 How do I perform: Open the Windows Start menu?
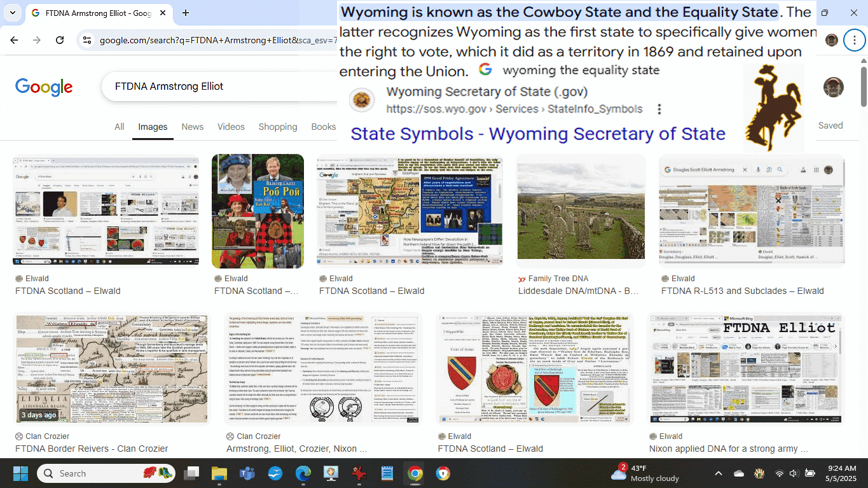tap(20, 473)
